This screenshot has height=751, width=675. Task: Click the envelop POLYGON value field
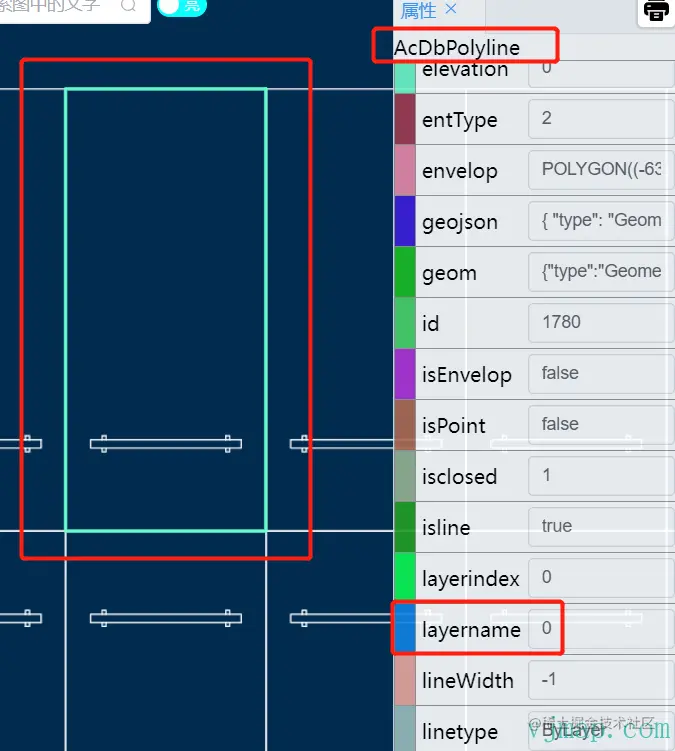click(601, 169)
